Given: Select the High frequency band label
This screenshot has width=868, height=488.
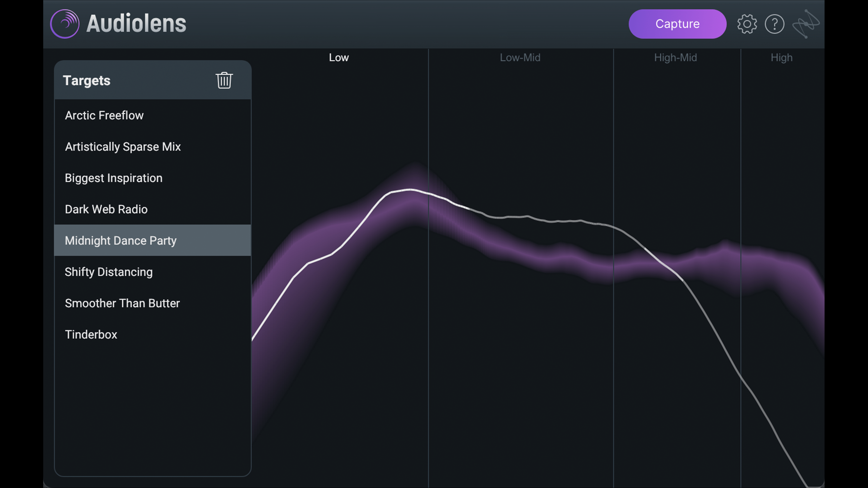Looking at the screenshot, I should click(781, 58).
